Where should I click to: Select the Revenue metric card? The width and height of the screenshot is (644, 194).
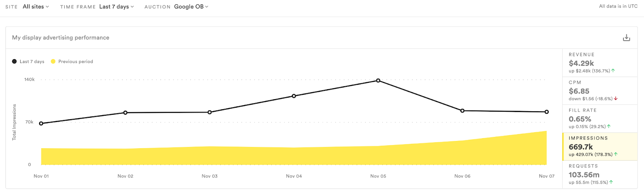point(600,63)
